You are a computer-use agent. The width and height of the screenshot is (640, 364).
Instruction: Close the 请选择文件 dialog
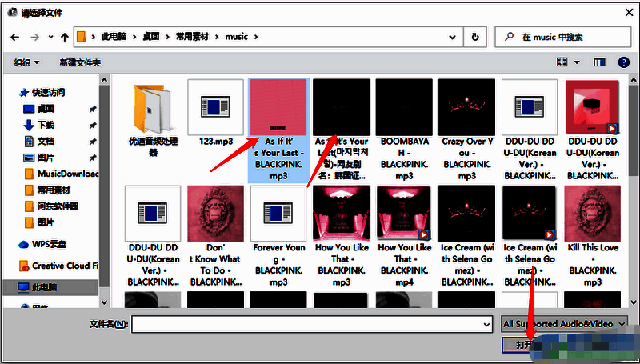[x=629, y=13]
